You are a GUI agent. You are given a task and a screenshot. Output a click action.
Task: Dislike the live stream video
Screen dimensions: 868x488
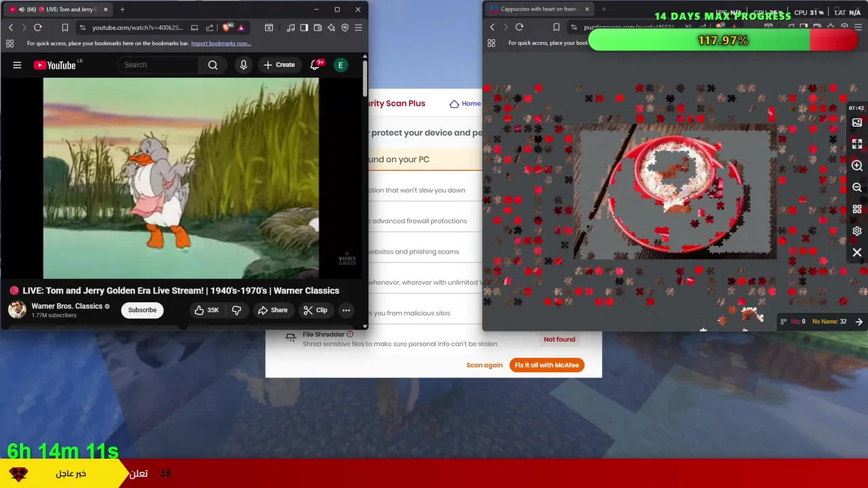237,310
